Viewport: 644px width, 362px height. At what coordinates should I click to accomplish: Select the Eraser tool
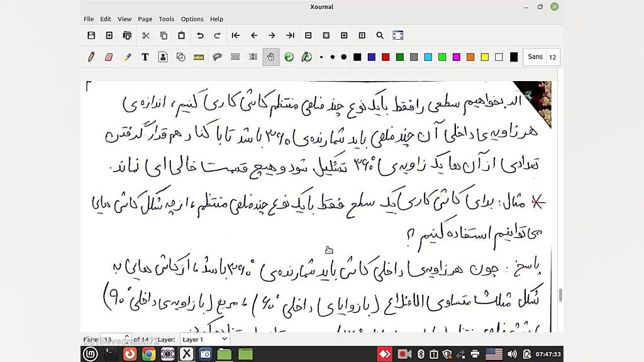click(109, 57)
